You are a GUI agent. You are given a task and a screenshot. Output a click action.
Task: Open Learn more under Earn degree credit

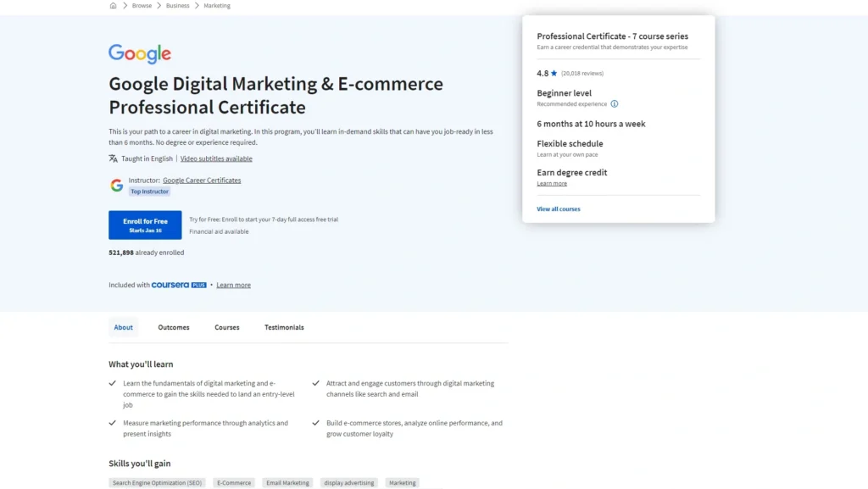point(552,184)
